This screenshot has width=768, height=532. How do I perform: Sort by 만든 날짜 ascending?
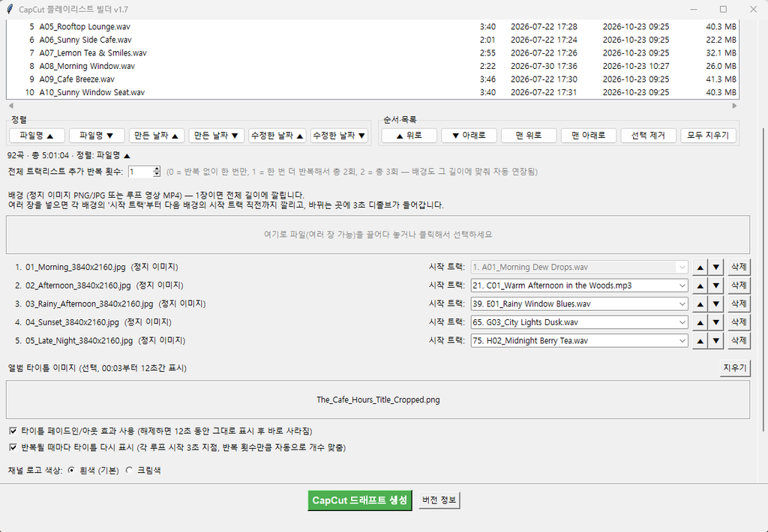pyautogui.click(x=157, y=136)
